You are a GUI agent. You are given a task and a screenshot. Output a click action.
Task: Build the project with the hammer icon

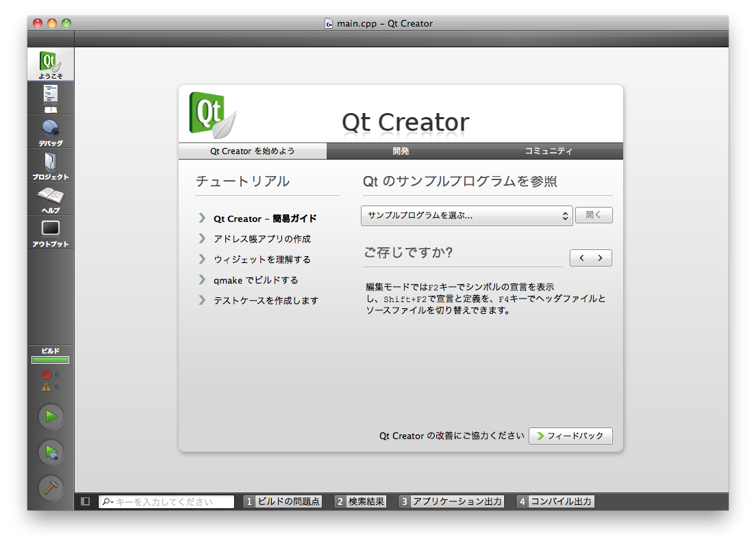pos(51,488)
